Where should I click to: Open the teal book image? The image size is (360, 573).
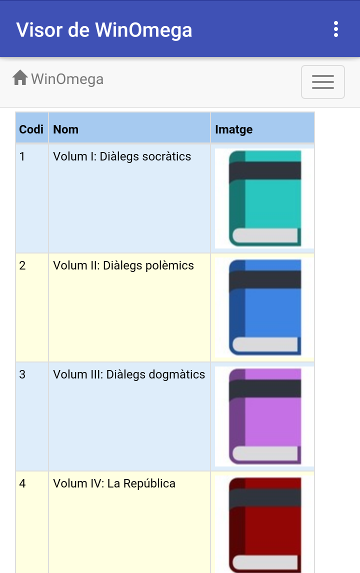pos(265,198)
